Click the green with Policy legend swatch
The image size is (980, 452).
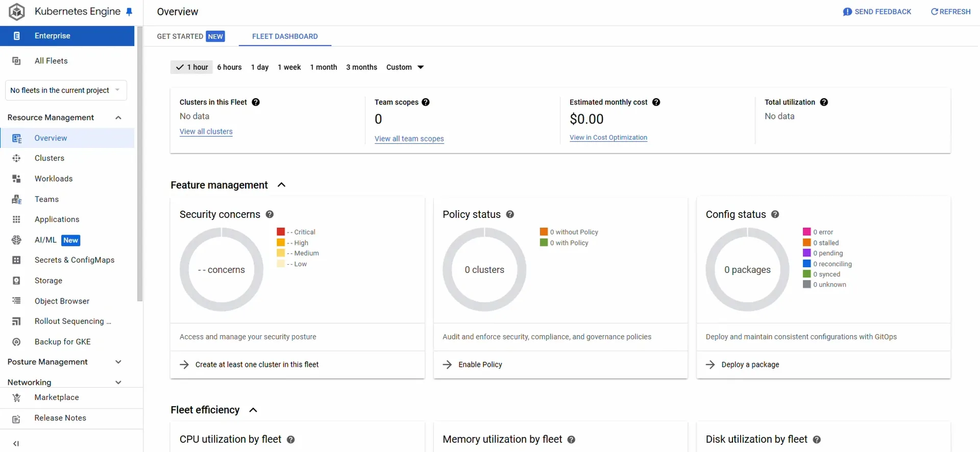coord(544,242)
